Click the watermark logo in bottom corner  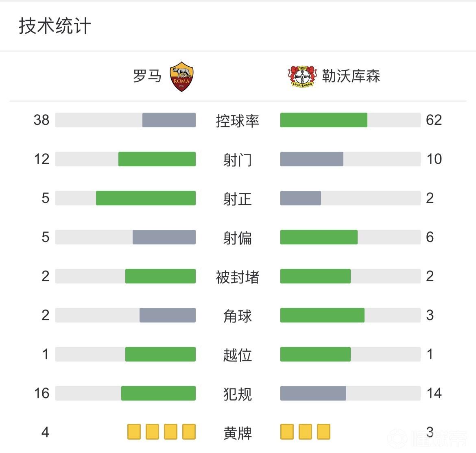(x=427, y=438)
